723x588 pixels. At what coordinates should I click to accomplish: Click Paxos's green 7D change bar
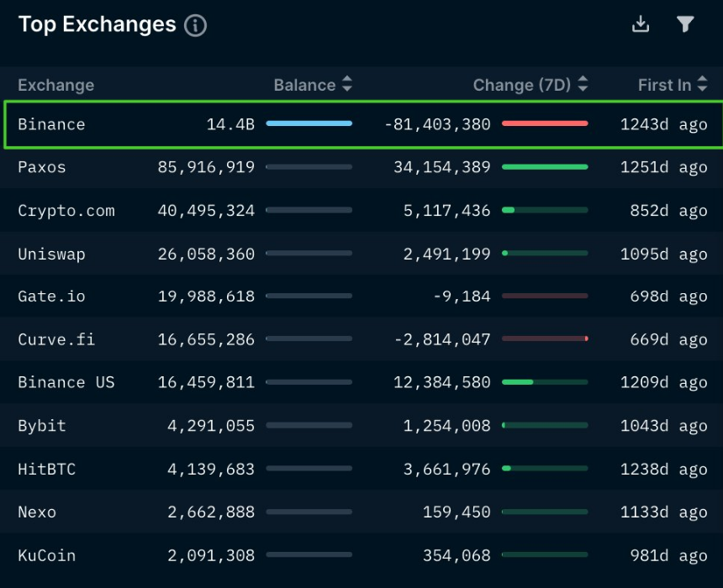point(544,167)
